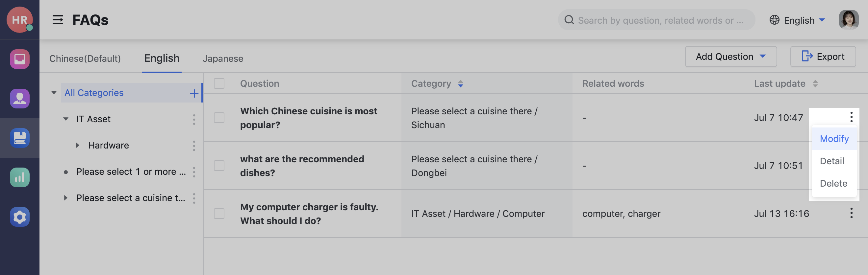
Task: Open the settings gear icon
Action: click(19, 217)
